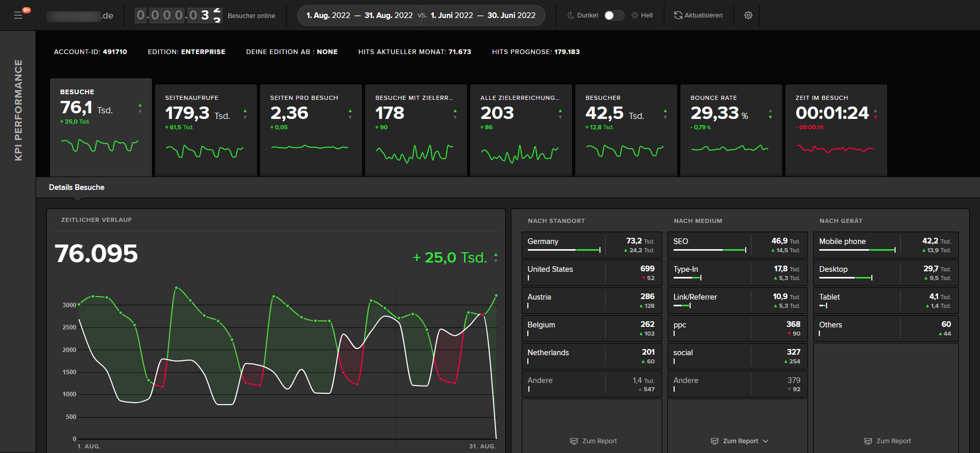This screenshot has height=453, width=980.
Task: Select the SEO medium row
Action: click(x=737, y=245)
